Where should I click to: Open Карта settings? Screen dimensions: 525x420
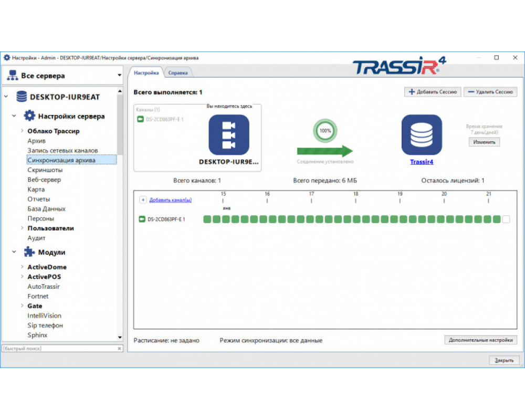click(36, 189)
